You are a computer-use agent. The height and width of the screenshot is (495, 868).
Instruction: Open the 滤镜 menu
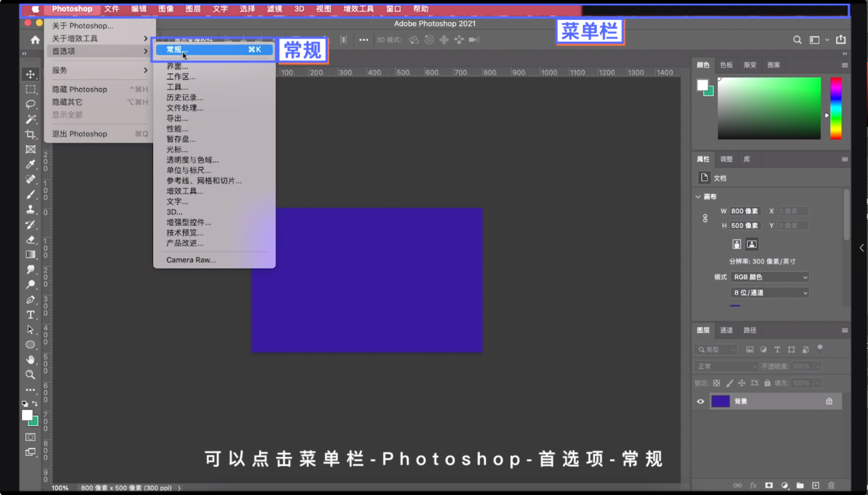click(x=274, y=9)
